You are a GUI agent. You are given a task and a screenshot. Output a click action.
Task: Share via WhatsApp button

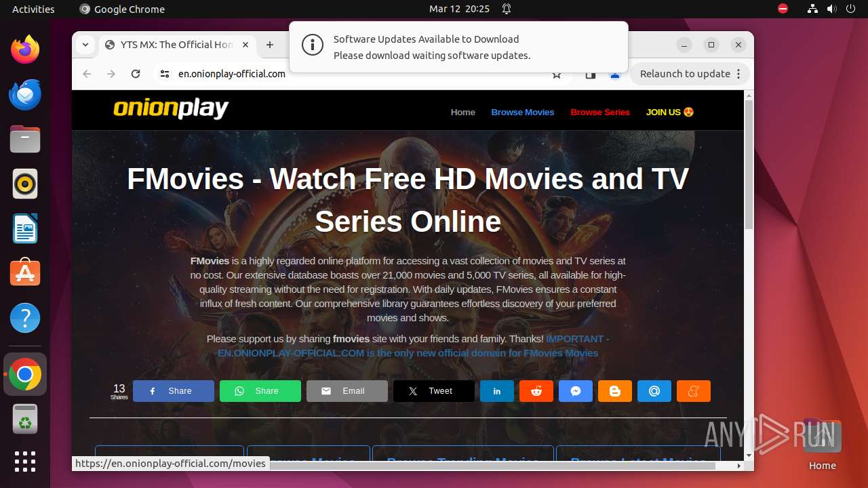click(x=260, y=391)
